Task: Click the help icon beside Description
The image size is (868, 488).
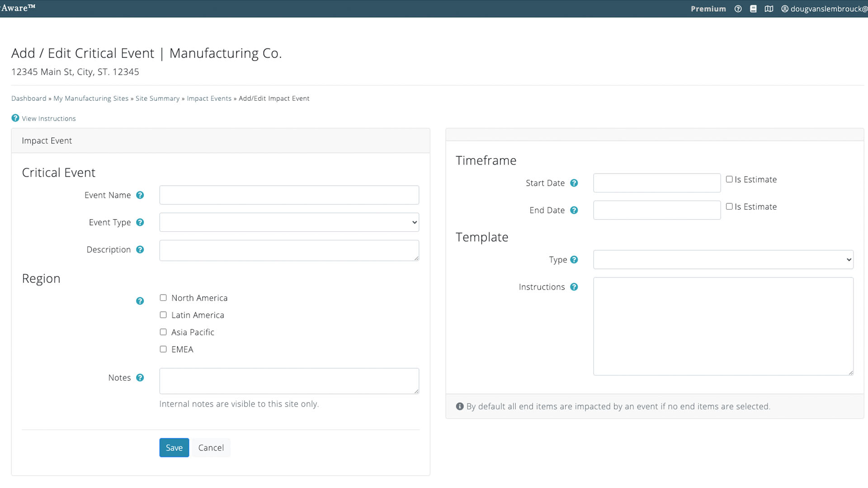Action: pyautogui.click(x=140, y=249)
